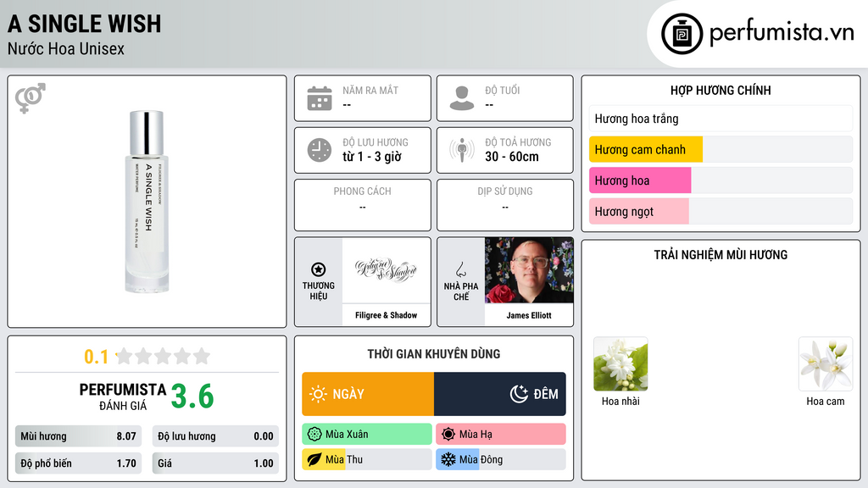Select the orange Ngày daytime segment
The width and height of the screenshot is (868, 488).
point(368,394)
